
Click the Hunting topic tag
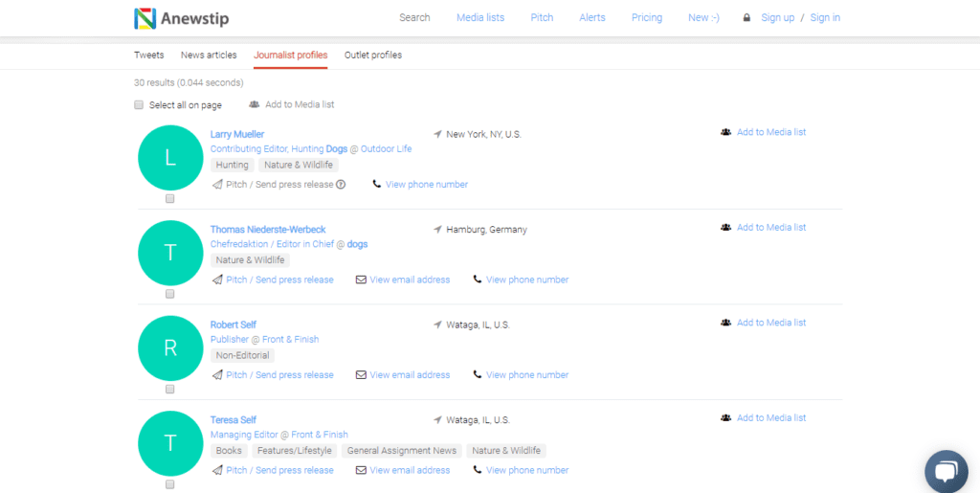click(x=233, y=165)
